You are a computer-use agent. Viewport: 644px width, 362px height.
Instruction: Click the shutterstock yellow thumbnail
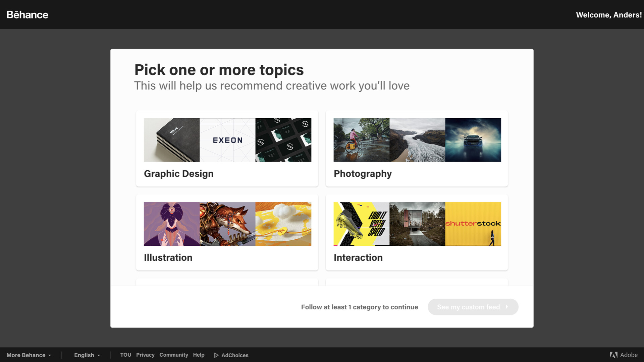click(473, 224)
